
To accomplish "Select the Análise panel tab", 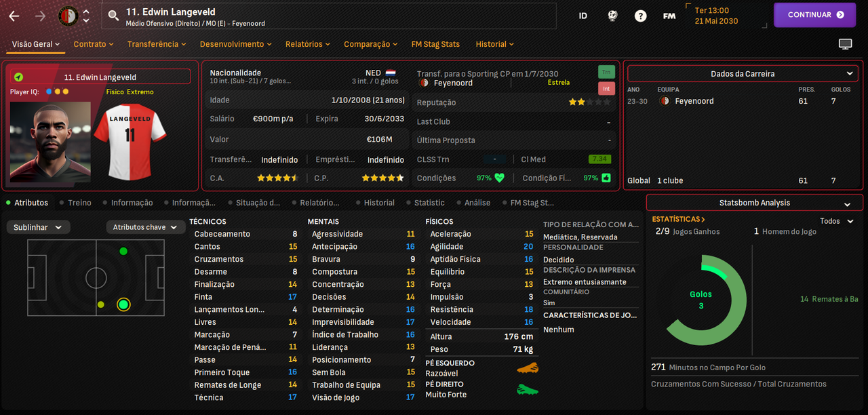I will point(473,203).
